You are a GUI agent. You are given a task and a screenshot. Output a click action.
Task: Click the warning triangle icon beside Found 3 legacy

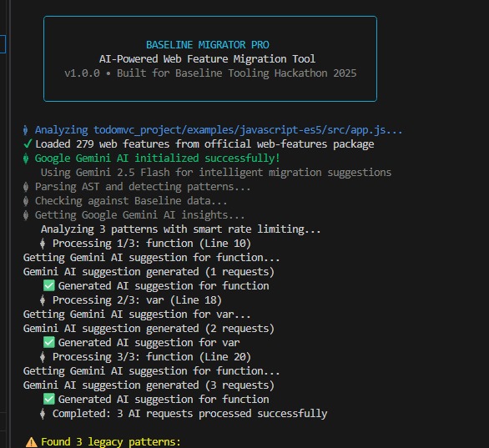pyautogui.click(x=31, y=442)
